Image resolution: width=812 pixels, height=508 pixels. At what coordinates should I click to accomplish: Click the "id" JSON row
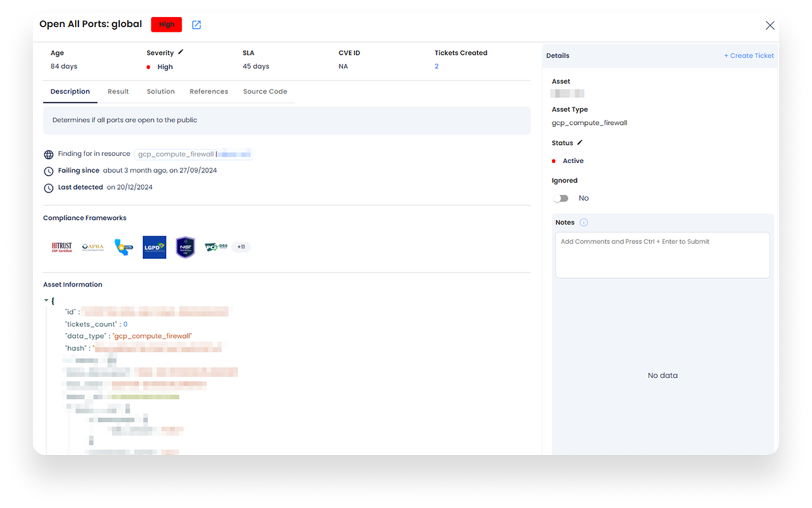point(146,311)
